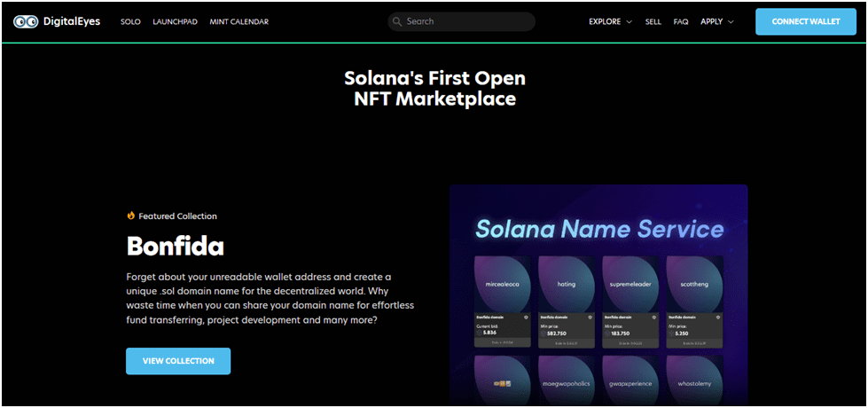This screenshot has height=408, width=868.
Task: Open the SOLO menu item
Action: (130, 21)
